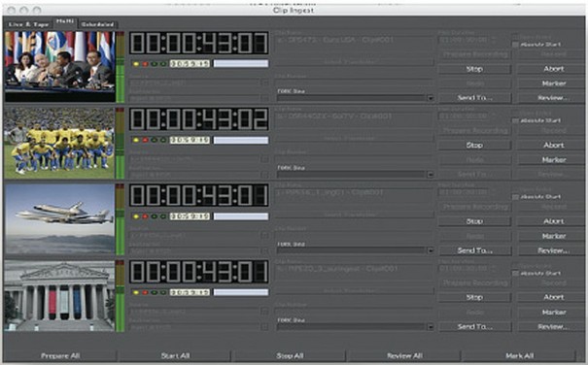Click the progress bar in the first channel
The height and width of the screenshot is (365, 588).
point(241,64)
